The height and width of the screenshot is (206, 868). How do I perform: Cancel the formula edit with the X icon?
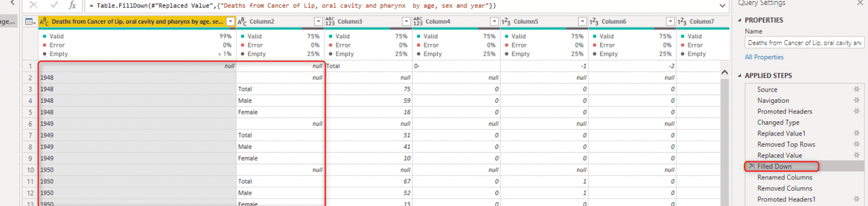click(33, 5)
